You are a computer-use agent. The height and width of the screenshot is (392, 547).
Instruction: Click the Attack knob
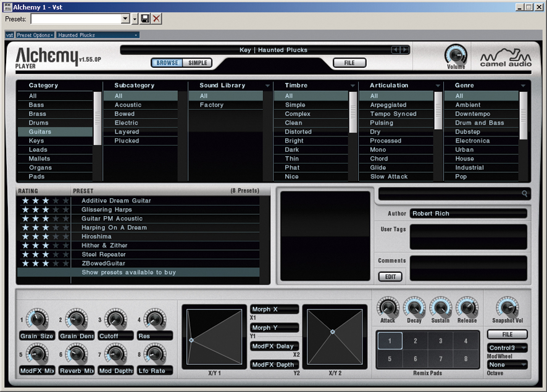[x=388, y=307]
